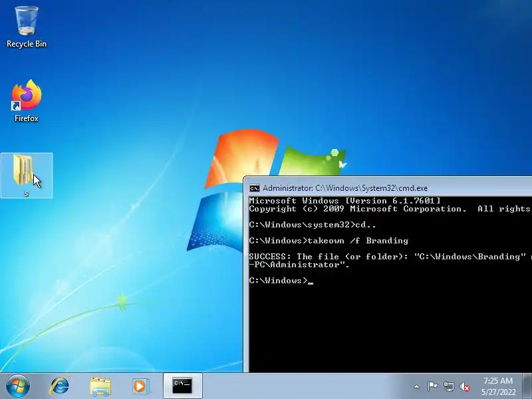
Task: Select the folder named s on desktop
Action: click(27, 176)
